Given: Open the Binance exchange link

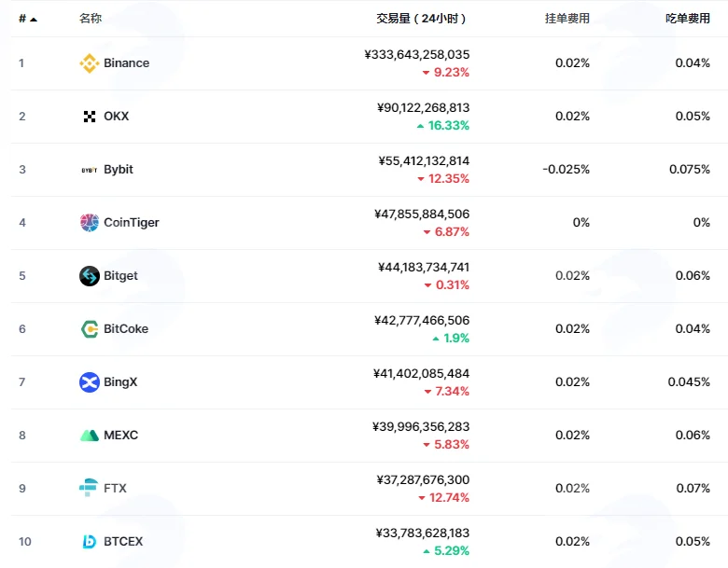Looking at the screenshot, I should pyautogui.click(x=126, y=63).
